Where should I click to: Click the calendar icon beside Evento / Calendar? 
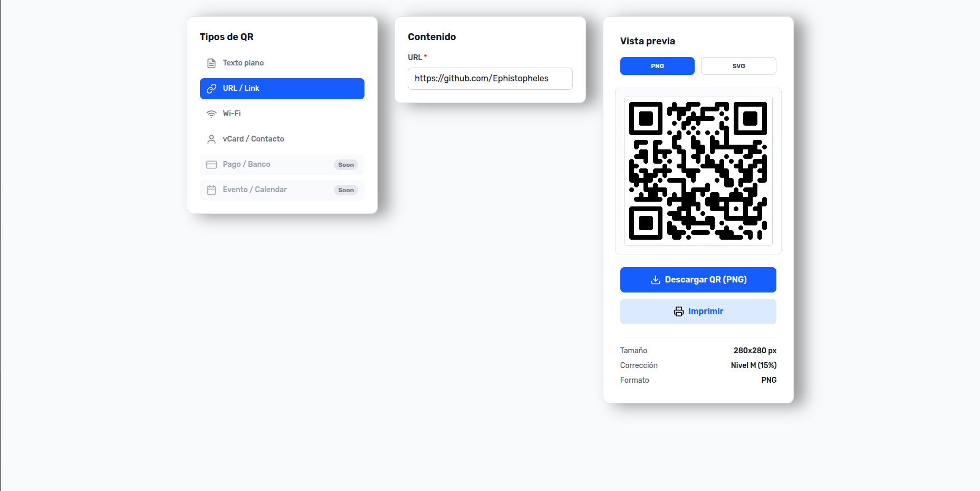coord(212,190)
